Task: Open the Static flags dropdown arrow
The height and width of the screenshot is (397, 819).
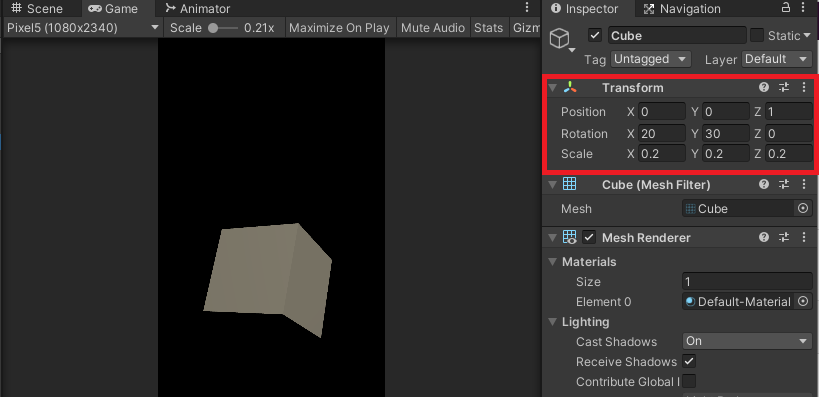Action: tap(807, 36)
